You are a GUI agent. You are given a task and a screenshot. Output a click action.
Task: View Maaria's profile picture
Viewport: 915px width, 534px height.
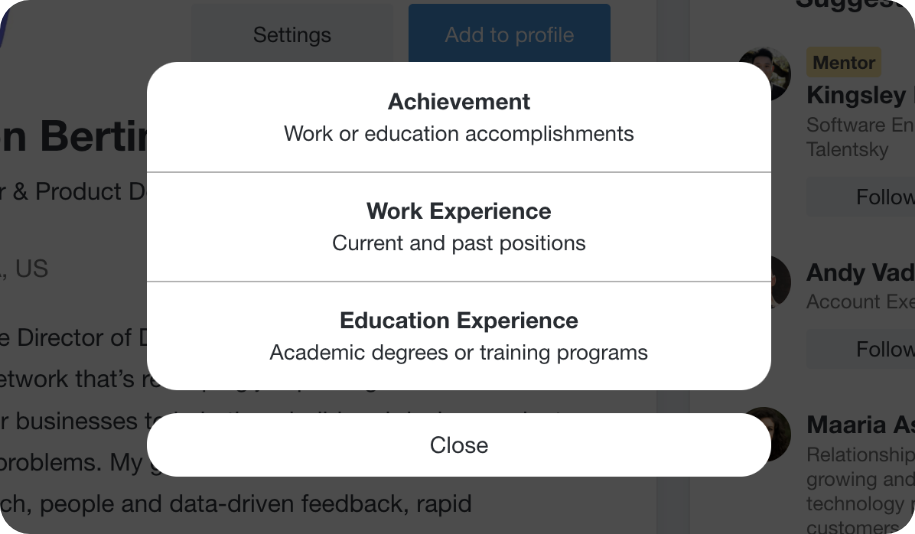point(769,434)
